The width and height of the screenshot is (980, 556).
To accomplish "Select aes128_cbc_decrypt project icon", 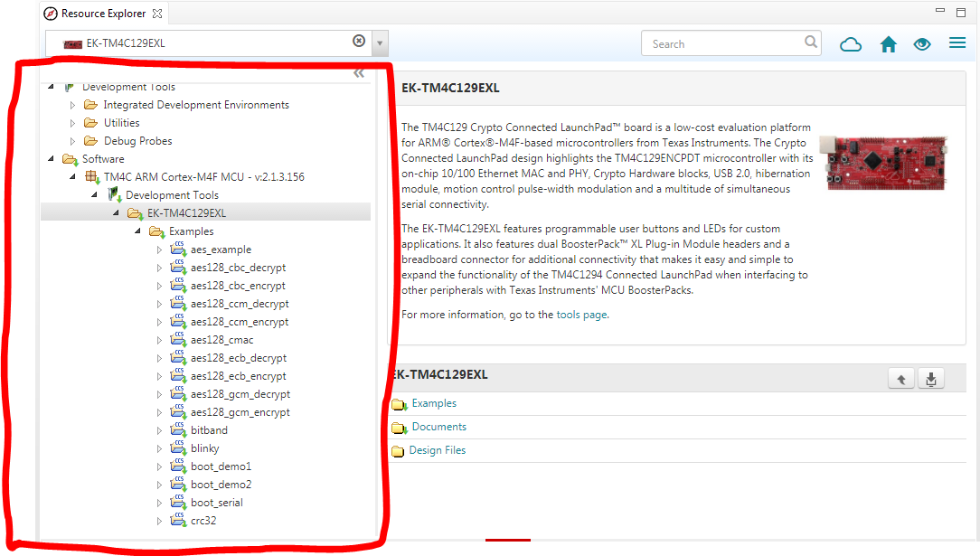I will click(179, 268).
